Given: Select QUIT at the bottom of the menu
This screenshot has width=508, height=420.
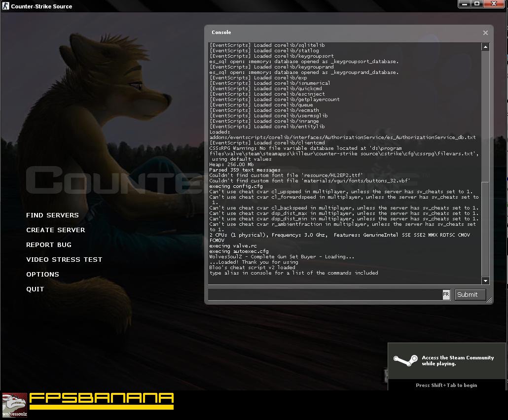Looking at the screenshot, I should [x=35, y=289].
